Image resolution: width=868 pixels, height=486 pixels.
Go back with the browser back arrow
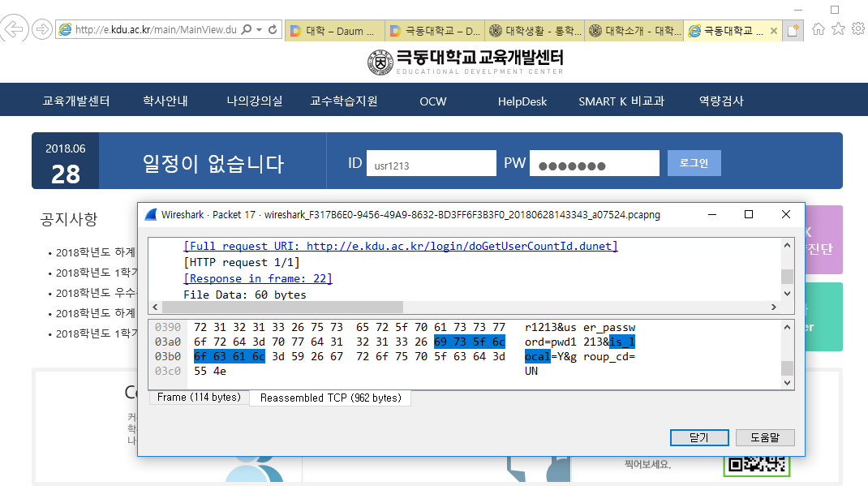click(x=14, y=28)
